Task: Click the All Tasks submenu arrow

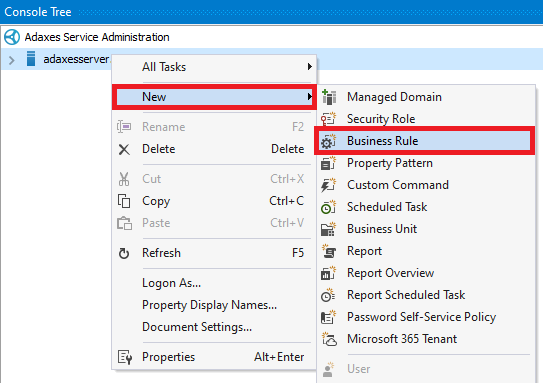Action: 310,66
